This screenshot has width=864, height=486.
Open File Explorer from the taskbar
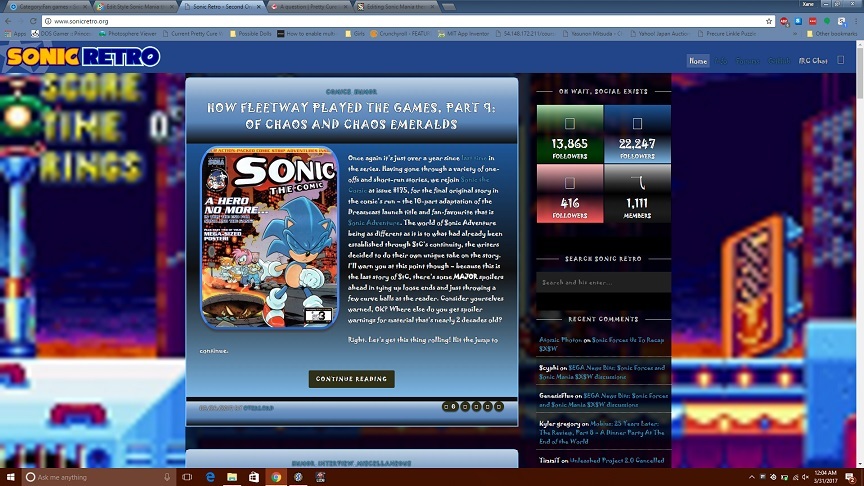point(232,477)
